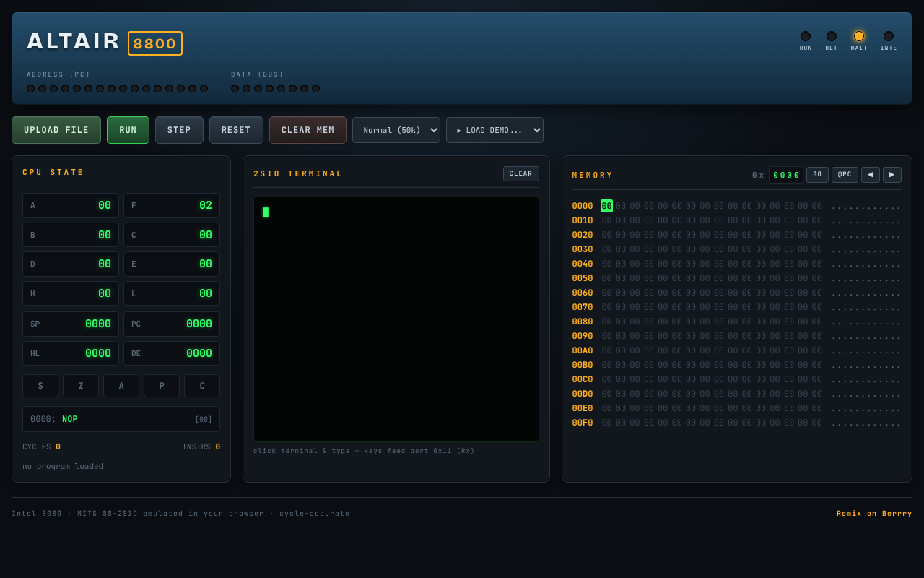The image size is (924, 578).
Task: Click the 'no program loaded' status text
Action: click(x=63, y=466)
